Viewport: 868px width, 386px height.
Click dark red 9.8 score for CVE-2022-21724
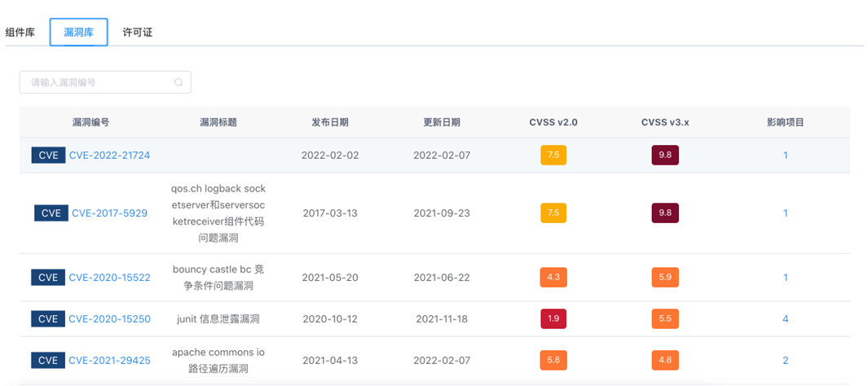tap(665, 156)
